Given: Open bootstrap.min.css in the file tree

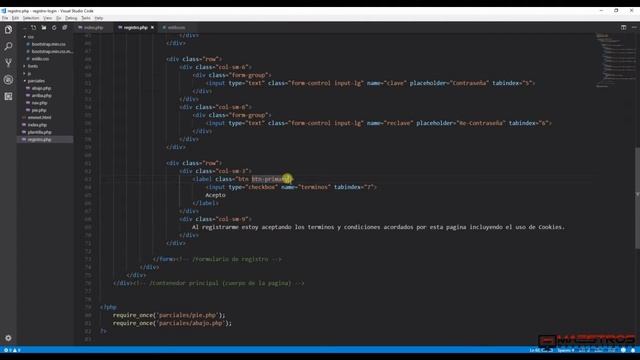Looking at the screenshot, I should tap(49, 44).
